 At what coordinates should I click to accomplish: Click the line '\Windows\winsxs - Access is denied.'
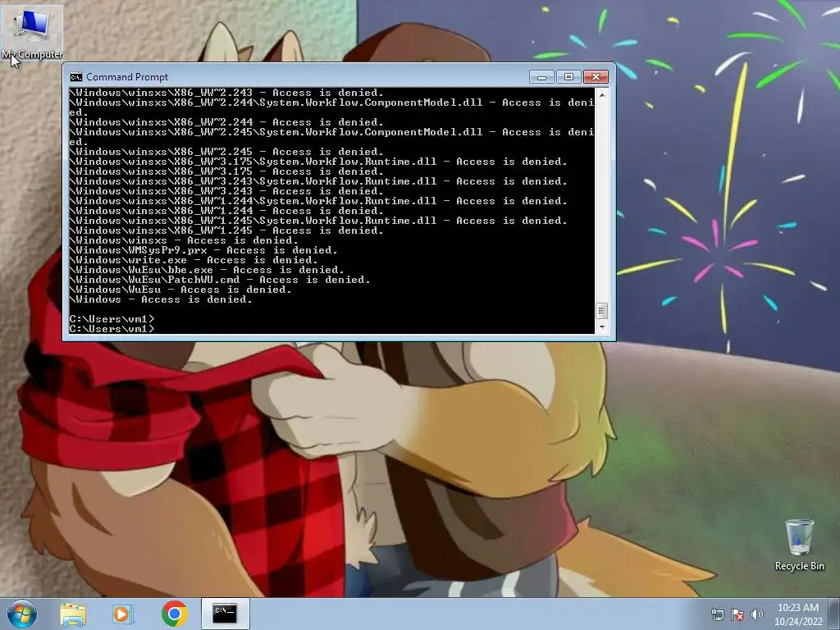(x=184, y=240)
